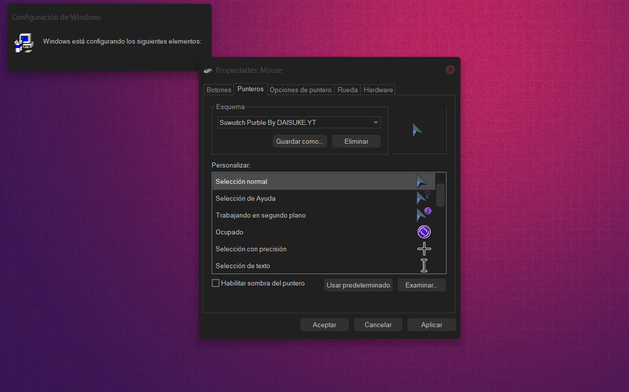Click the Guardar como... button
Viewport: 629px width, 392px height.
tap(300, 141)
